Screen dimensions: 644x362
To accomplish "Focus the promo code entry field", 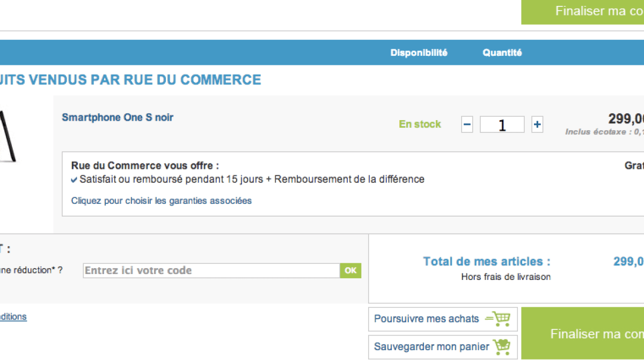I will (x=211, y=270).
